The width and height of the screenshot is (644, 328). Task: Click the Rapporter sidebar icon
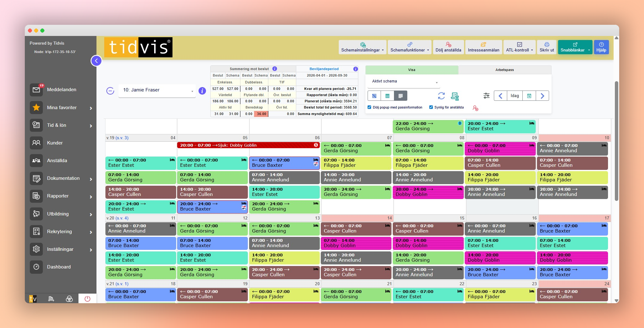click(x=36, y=196)
